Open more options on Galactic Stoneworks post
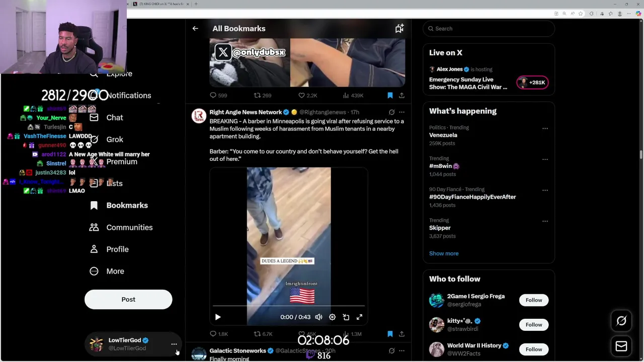The height and width of the screenshot is (362, 644). (401, 351)
